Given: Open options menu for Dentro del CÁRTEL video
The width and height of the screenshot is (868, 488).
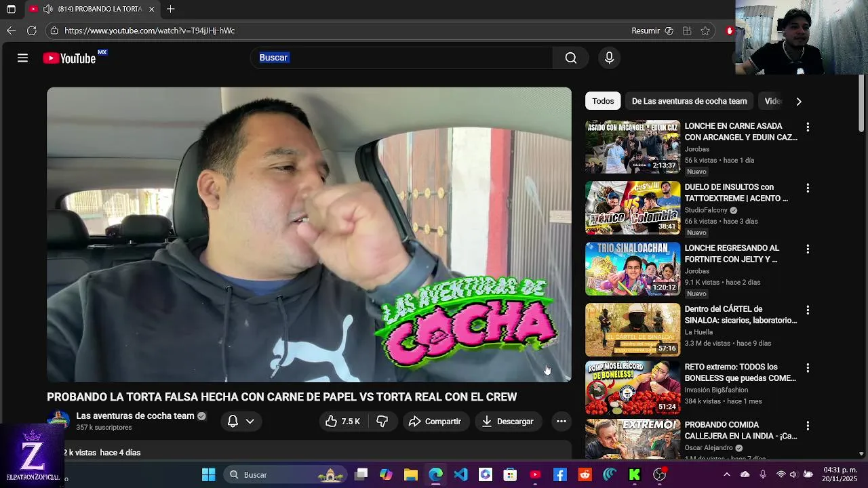Looking at the screenshot, I should tap(808, 310).
